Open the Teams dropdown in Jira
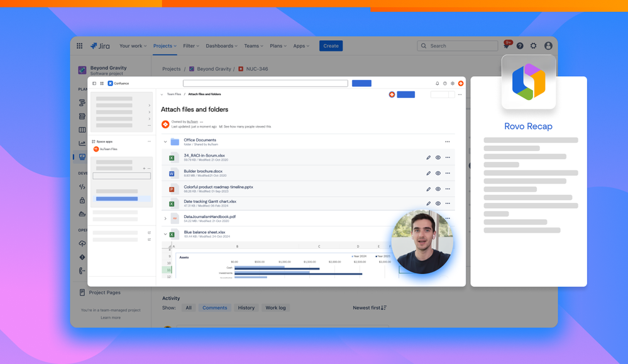The image size is (628, 364). pyautogui.click(x=253, y=46)
